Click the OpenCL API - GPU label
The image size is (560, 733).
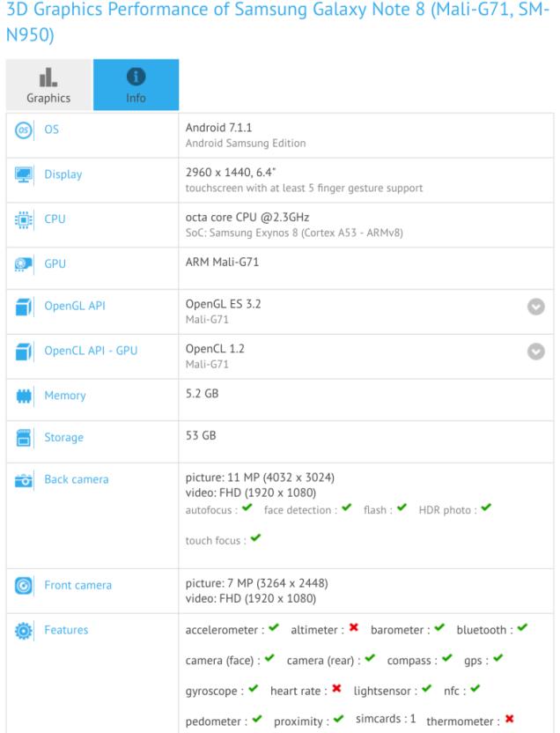(91, 351)
